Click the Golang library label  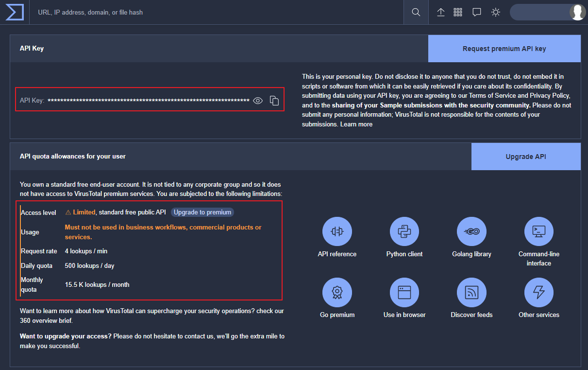point(471,254)
